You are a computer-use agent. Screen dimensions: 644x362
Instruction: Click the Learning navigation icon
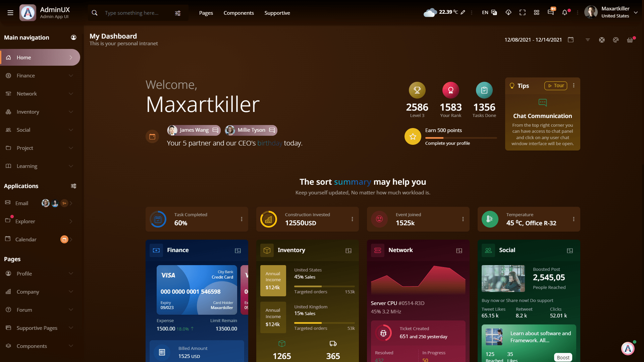point(8,166)
